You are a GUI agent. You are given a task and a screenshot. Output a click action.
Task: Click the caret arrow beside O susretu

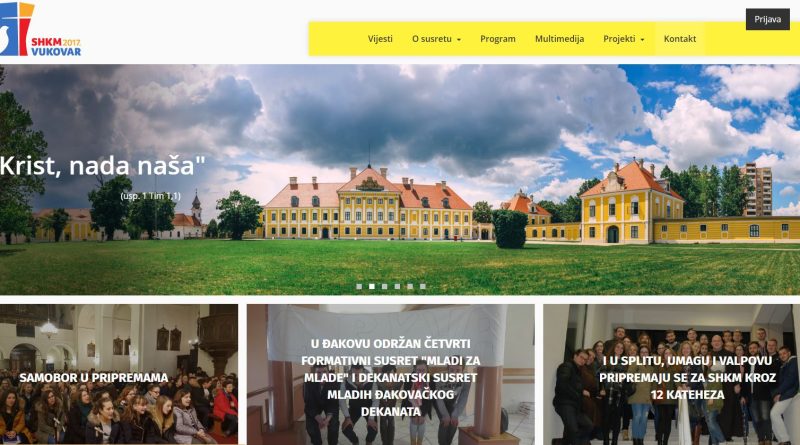(x=459, y=40)
